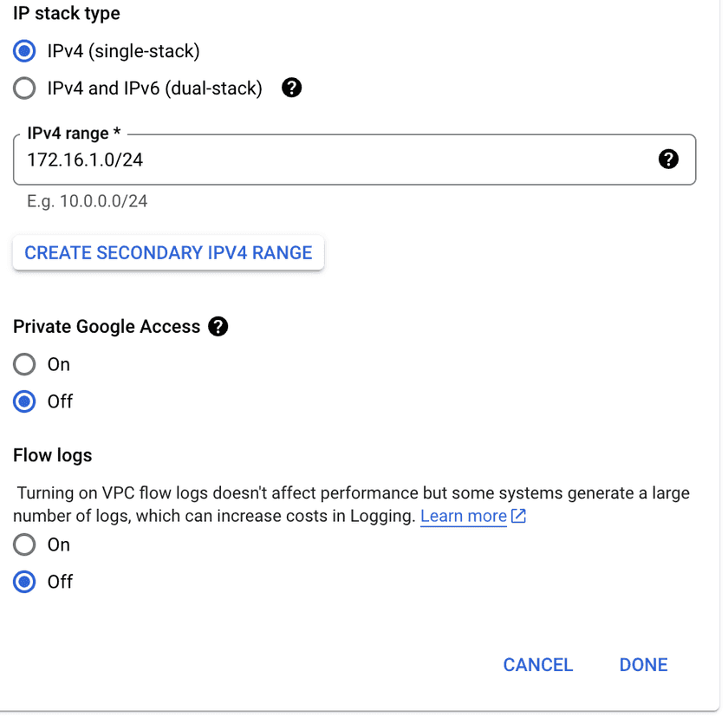
Task: Choose IPv4 and IPv6 (dual-stack) option
Action: pyautogui.click(x=24, y=88)
